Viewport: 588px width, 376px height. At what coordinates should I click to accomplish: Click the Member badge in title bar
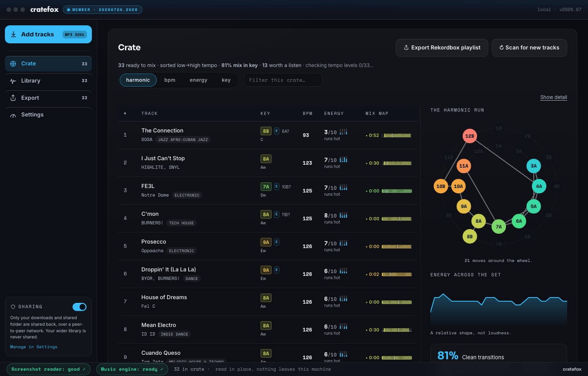coord(102,9)
